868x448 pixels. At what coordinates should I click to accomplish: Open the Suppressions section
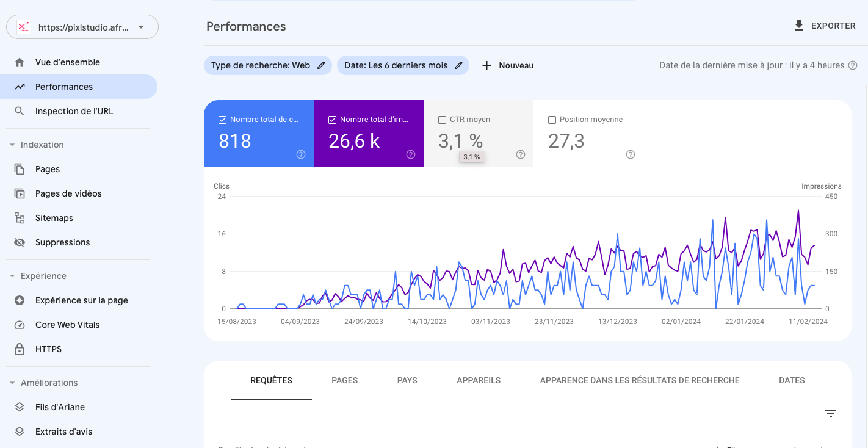[62, 242]
